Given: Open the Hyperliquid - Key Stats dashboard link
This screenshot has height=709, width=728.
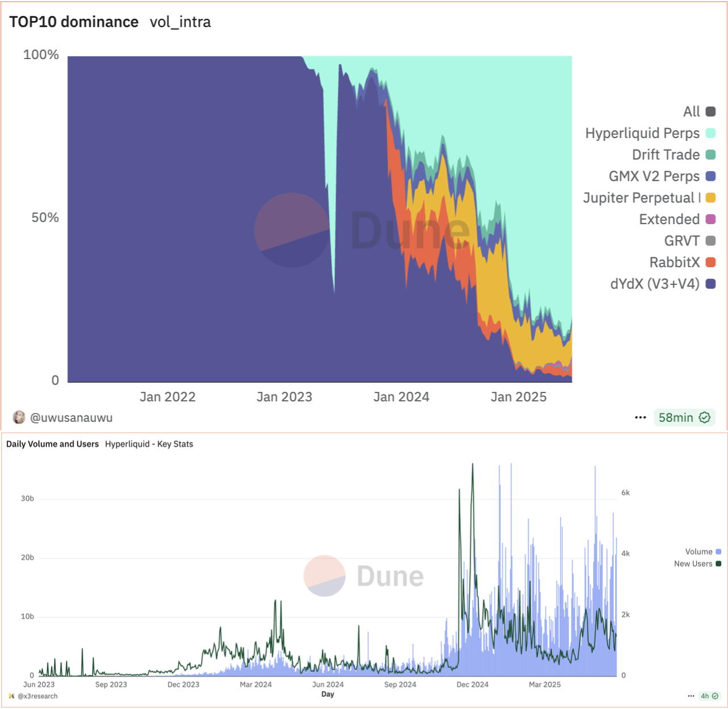Looking at the screenshot, I should pos(149,444).
